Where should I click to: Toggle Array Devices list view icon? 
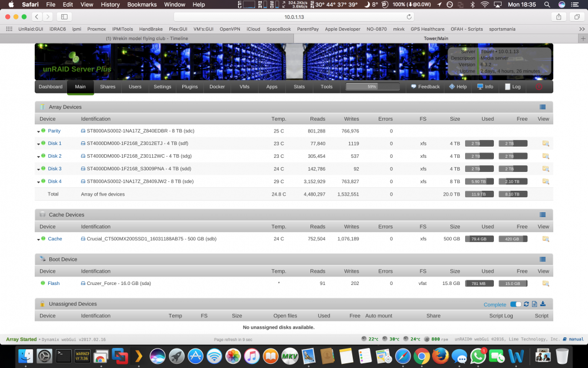pyautogui.click(x=542, y=107)
